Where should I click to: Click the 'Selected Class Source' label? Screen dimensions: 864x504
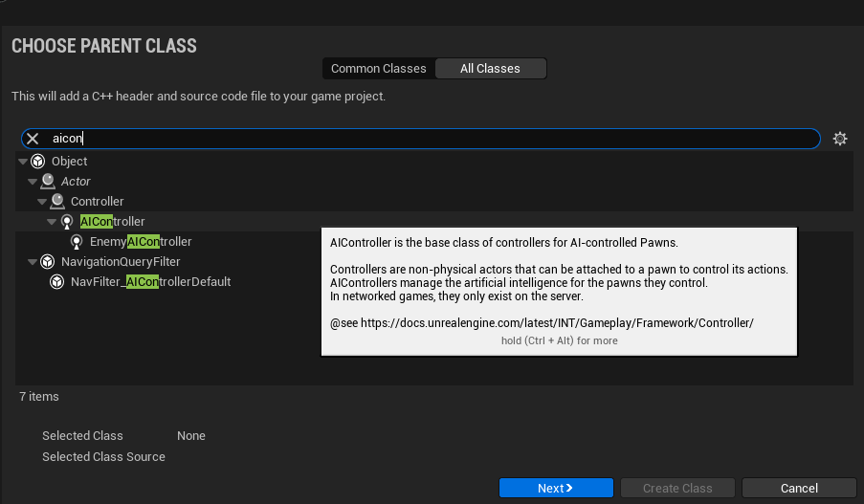tap(103, 456)
